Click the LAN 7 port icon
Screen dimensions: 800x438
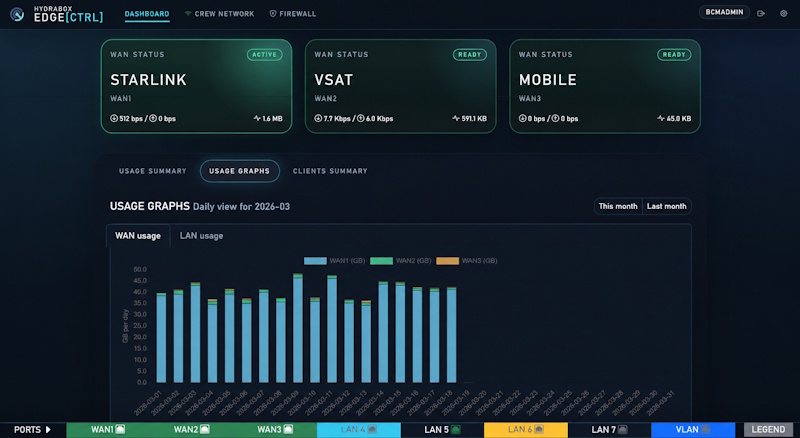(622, 429)
